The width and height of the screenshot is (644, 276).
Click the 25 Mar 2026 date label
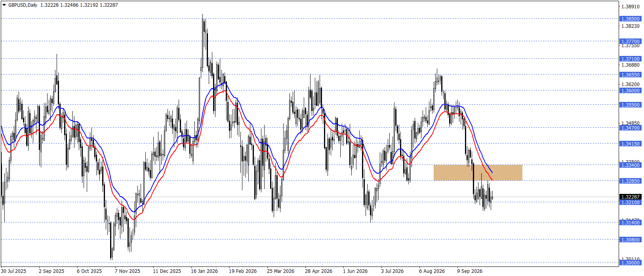pos(281,271)
